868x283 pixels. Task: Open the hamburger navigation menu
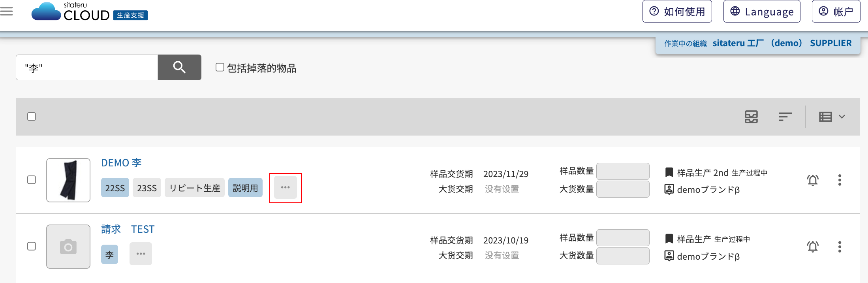click(x=6, y=11)
